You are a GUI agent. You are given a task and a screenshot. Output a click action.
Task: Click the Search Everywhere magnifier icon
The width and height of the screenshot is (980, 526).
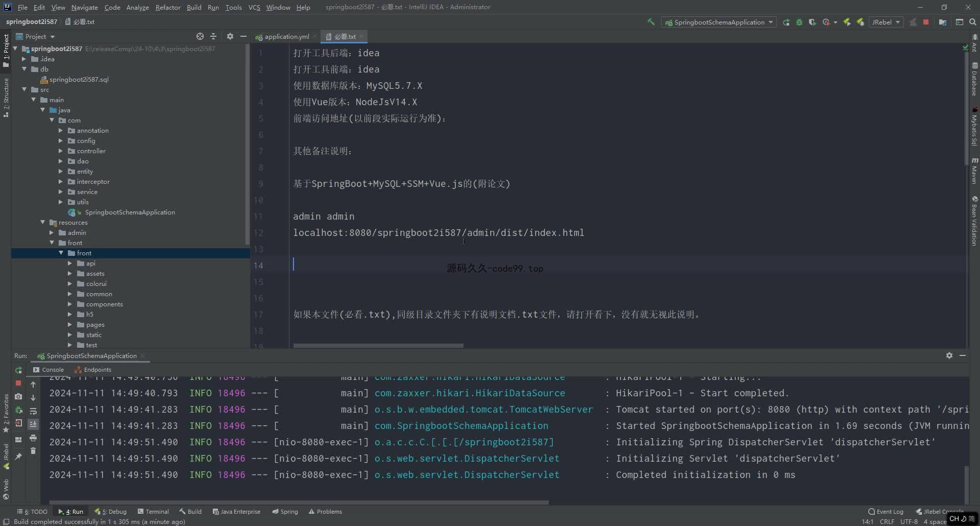coord(973,22)
